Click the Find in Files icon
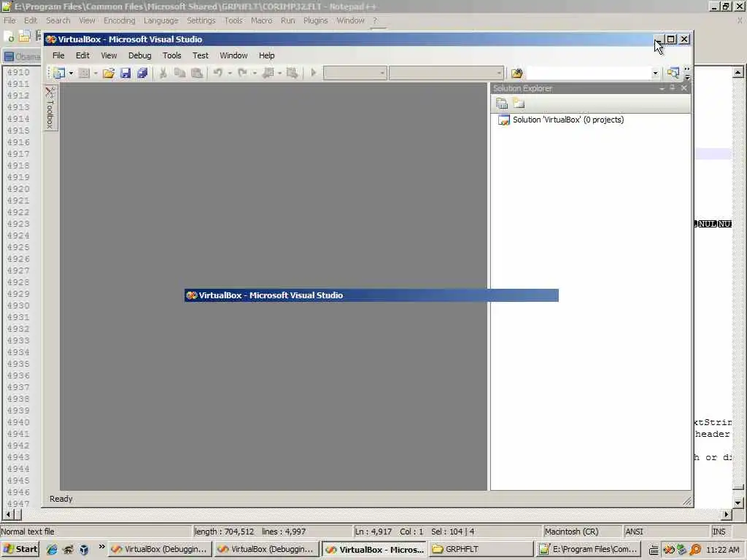The height and width of the screenshot is (560, 747). click(x=517, y=73)
